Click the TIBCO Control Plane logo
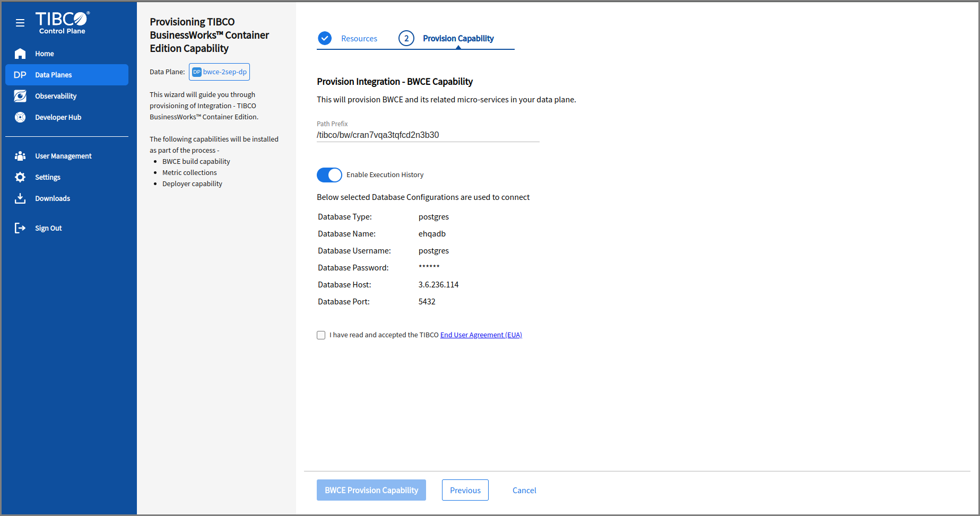 pyautogui.click(x=63, y=23)
